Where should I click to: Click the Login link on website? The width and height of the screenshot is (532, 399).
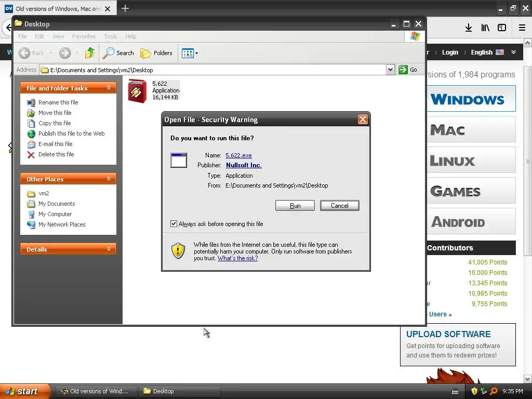(450, 52)
